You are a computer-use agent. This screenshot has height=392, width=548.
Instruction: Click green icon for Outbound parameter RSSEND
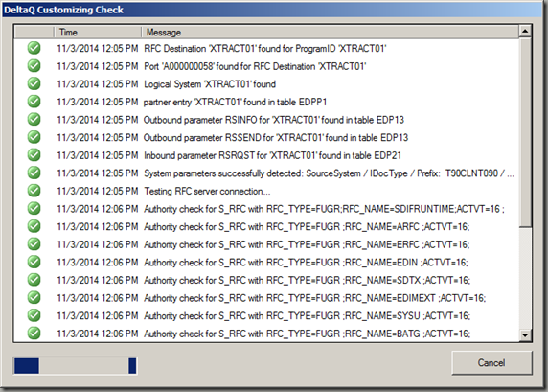34,137
